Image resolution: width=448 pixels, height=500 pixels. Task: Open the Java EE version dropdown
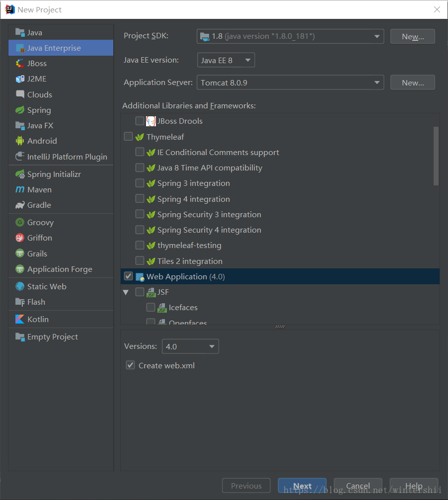pos(226,60)
